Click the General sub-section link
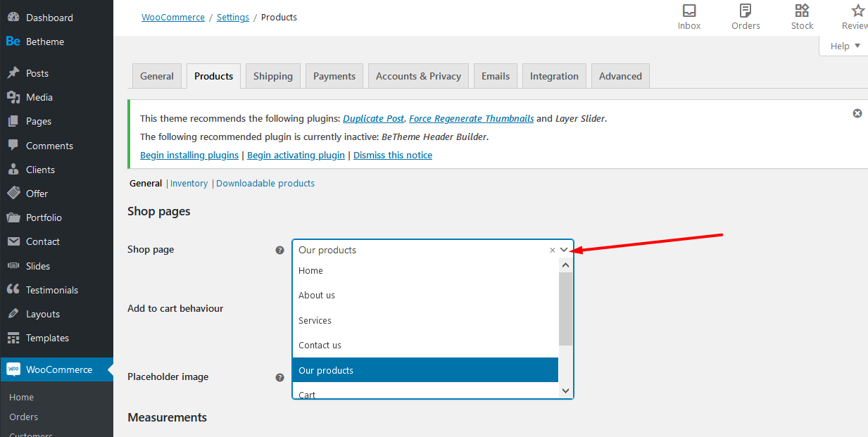Viewport: 868px width, 437px height. point(146,183)
